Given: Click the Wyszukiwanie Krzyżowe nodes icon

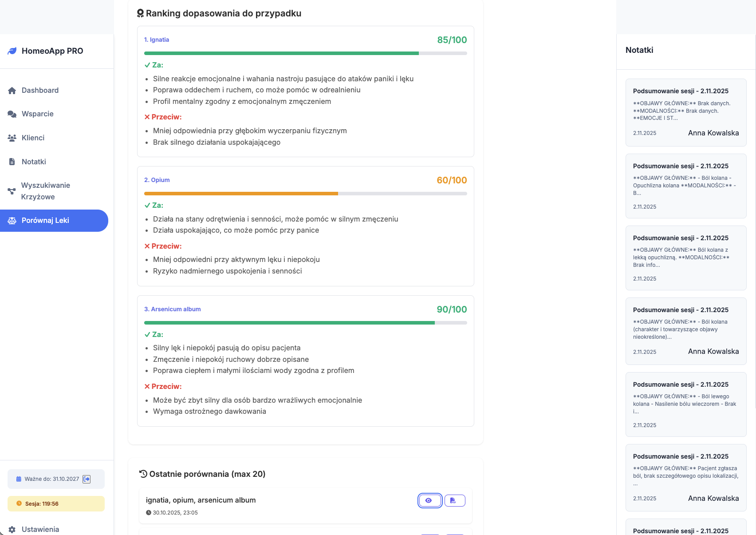Looking at the screenshot, I should 12,191.
